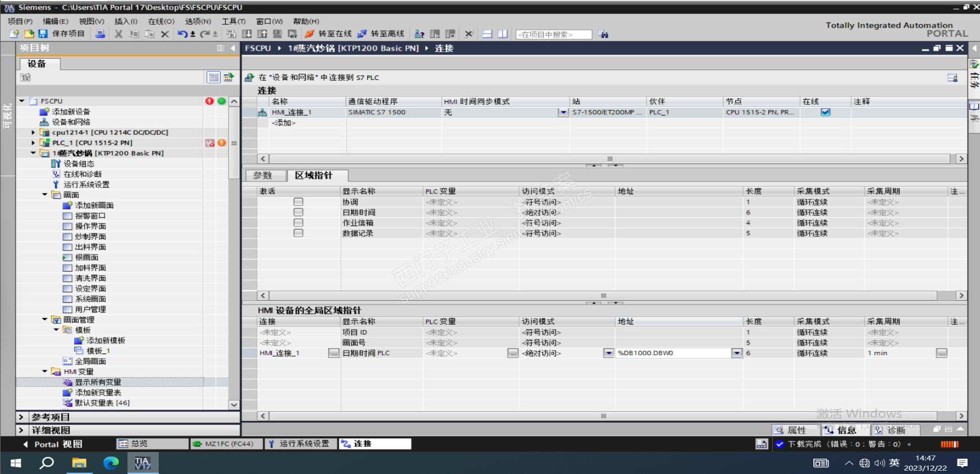This screenshot has width=980, height=474.
Task: Enable the 日期/时间 area pointer checkbox
Action: (298, 212)
